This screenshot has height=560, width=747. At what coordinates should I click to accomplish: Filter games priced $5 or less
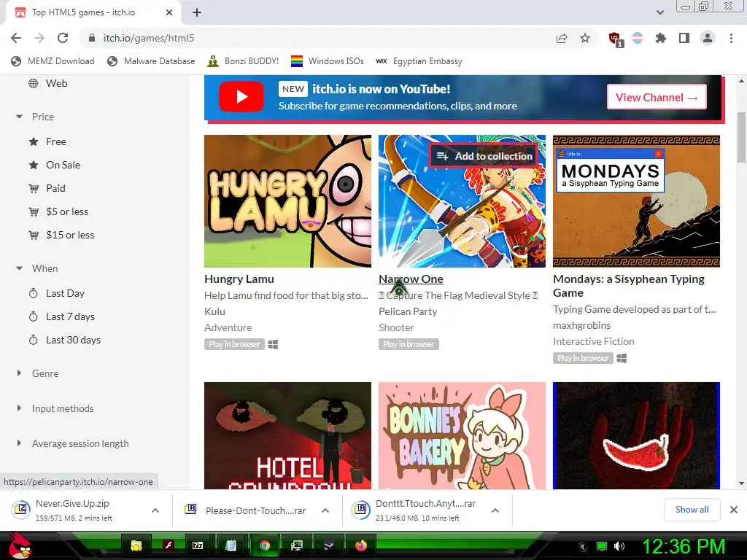coord(58,211)
